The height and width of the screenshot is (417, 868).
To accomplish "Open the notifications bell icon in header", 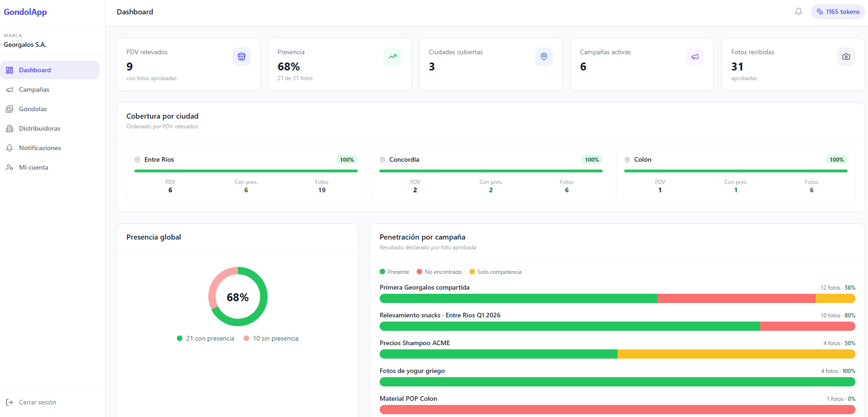I will pos(799,12).
